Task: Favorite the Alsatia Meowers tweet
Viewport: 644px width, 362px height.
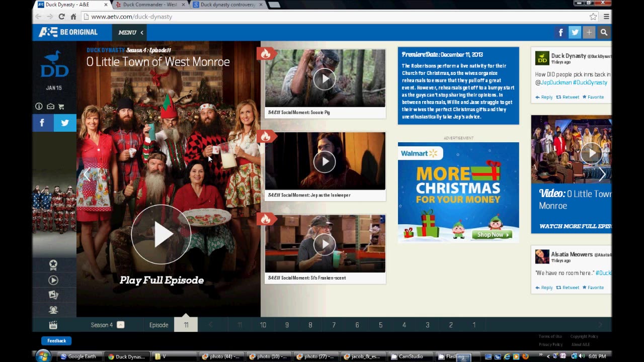Action: (593, 288)
